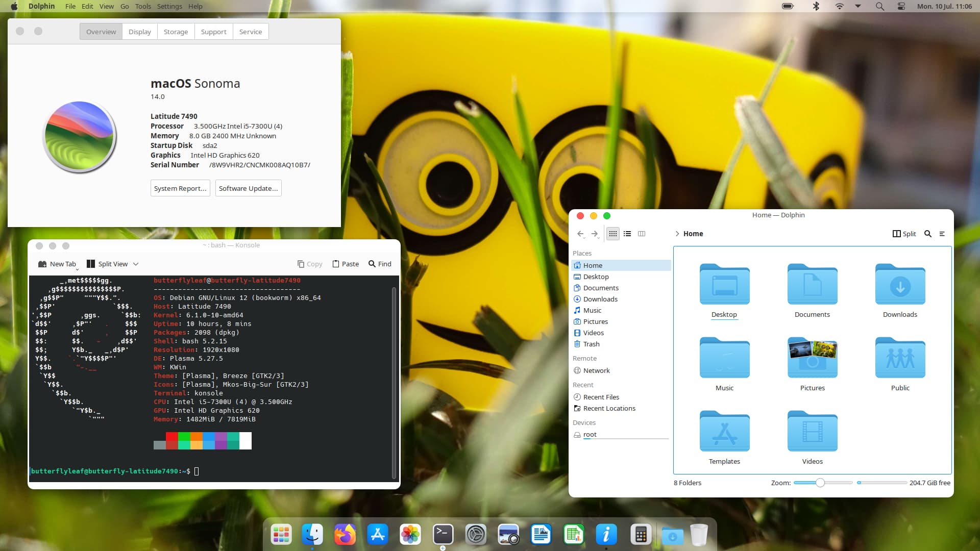
Task: Select Documents in Places sidebar
Action: click(x=621, y=288)
